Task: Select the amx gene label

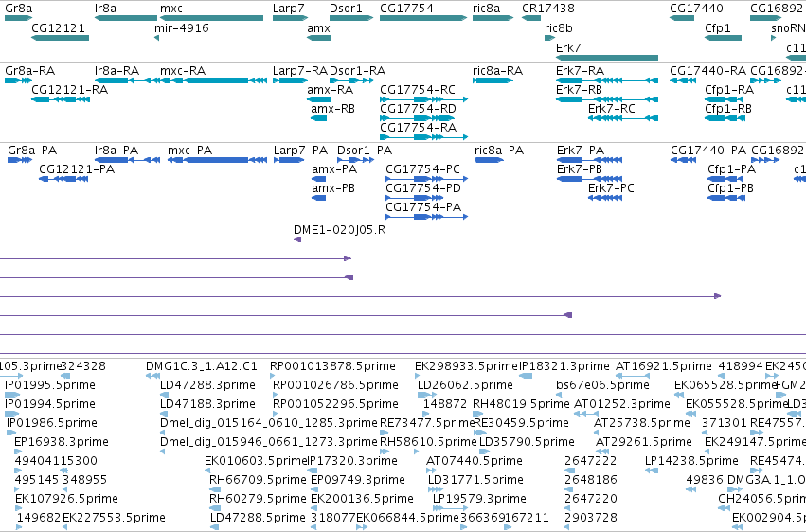Action: pos(318,28)
